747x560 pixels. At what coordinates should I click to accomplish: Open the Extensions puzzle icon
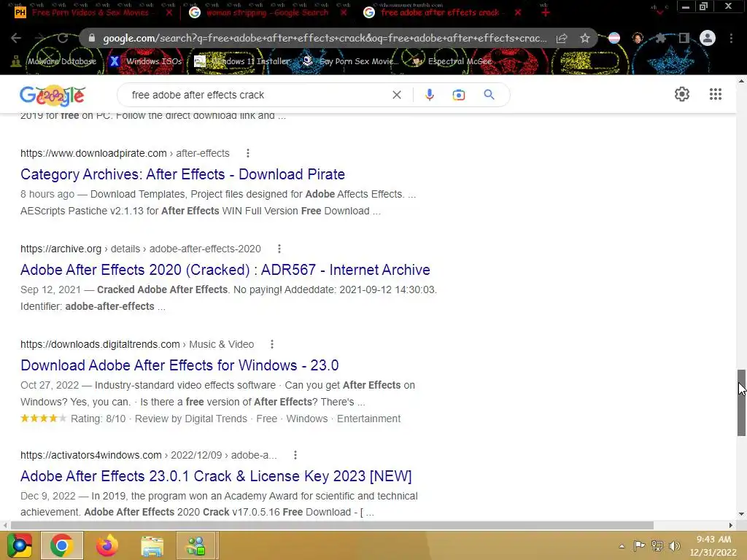661,38
